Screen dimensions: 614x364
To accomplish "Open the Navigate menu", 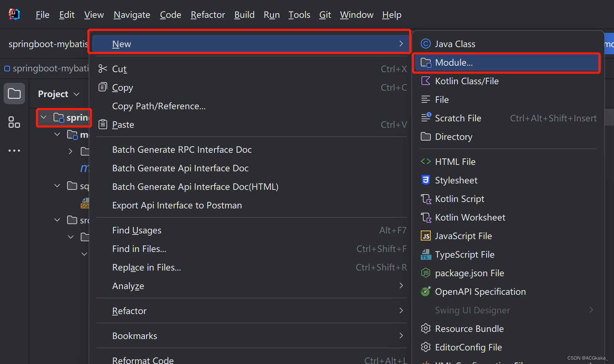I will point(132,15).
